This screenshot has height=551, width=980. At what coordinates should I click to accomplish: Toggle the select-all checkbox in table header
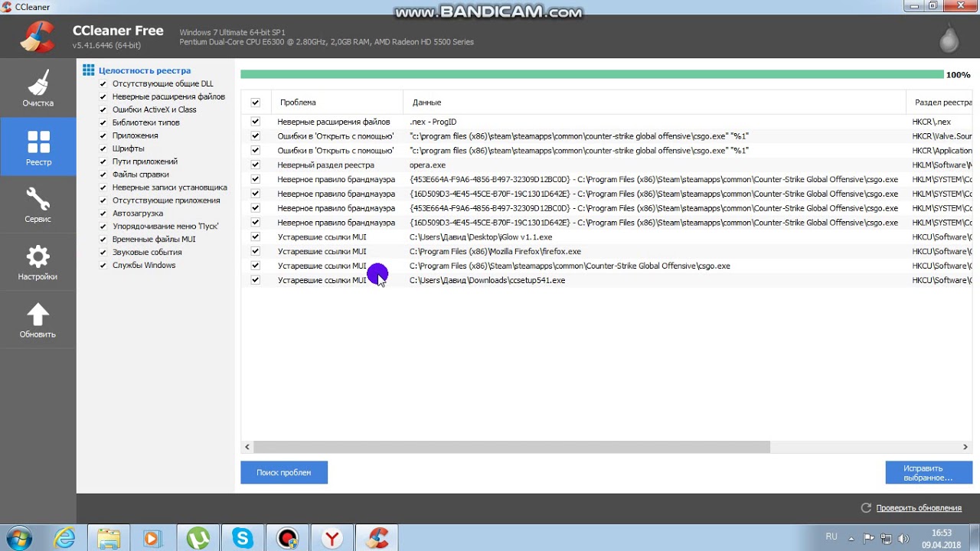256,103
